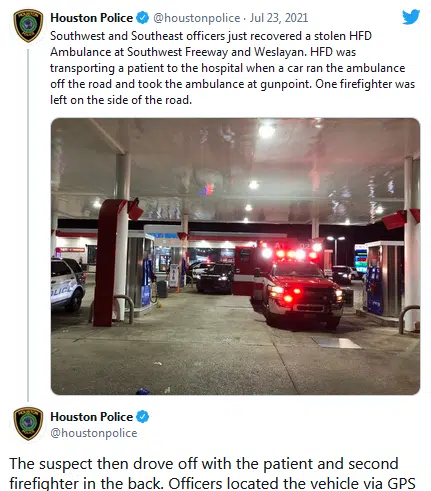Click the ambulance with flashing lights in photo

coord(290,285)
